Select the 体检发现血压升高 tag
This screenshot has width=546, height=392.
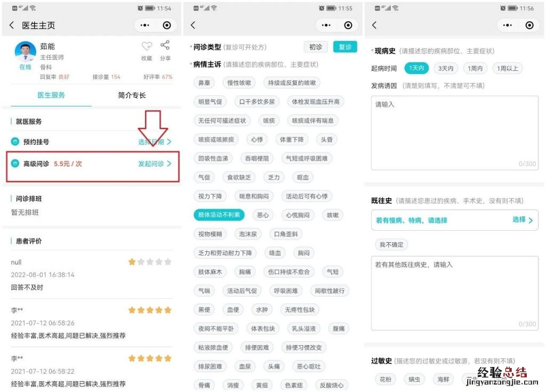tap(316, 102)
